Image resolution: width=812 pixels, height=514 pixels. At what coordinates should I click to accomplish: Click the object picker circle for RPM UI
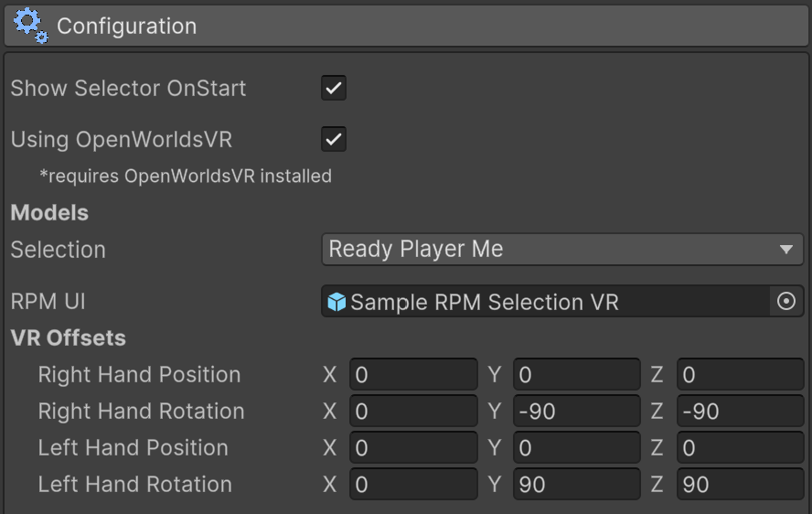point(785,302)
